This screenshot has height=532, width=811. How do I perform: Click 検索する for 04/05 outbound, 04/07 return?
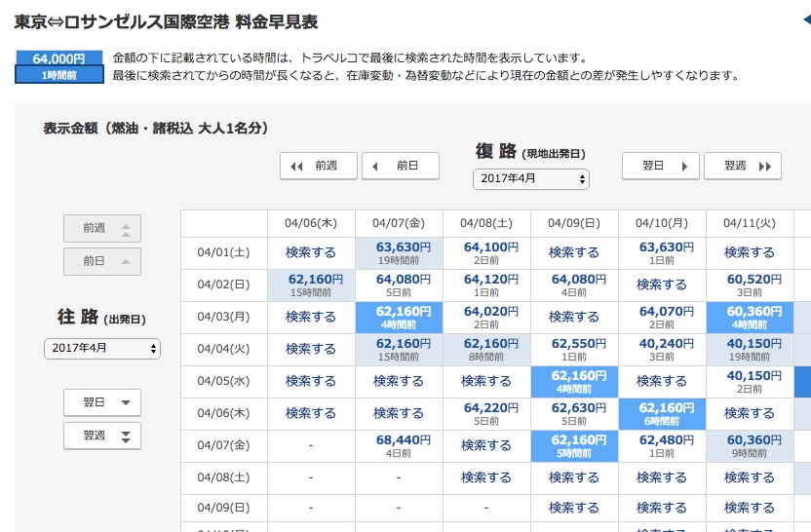coord(399,382)
